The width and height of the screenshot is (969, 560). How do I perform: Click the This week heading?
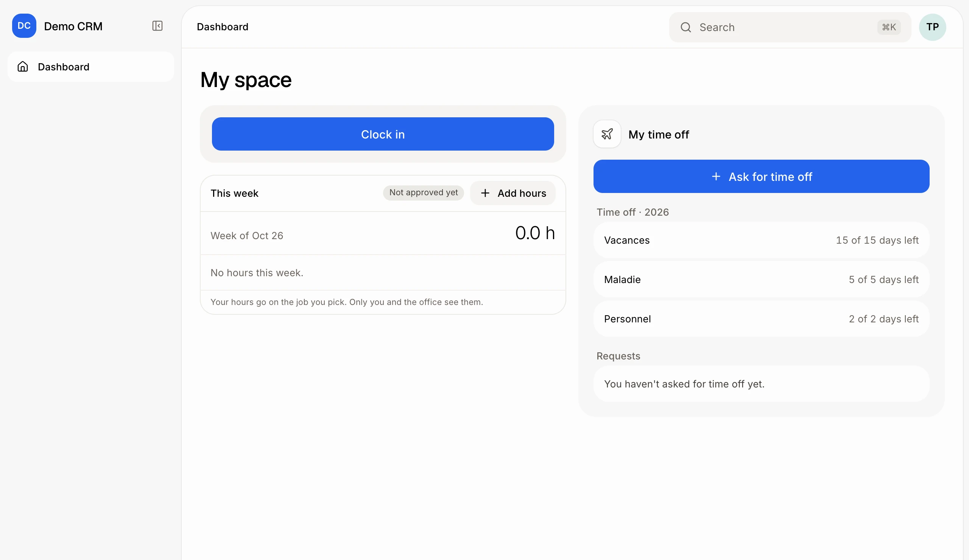[x=234, y=193]
